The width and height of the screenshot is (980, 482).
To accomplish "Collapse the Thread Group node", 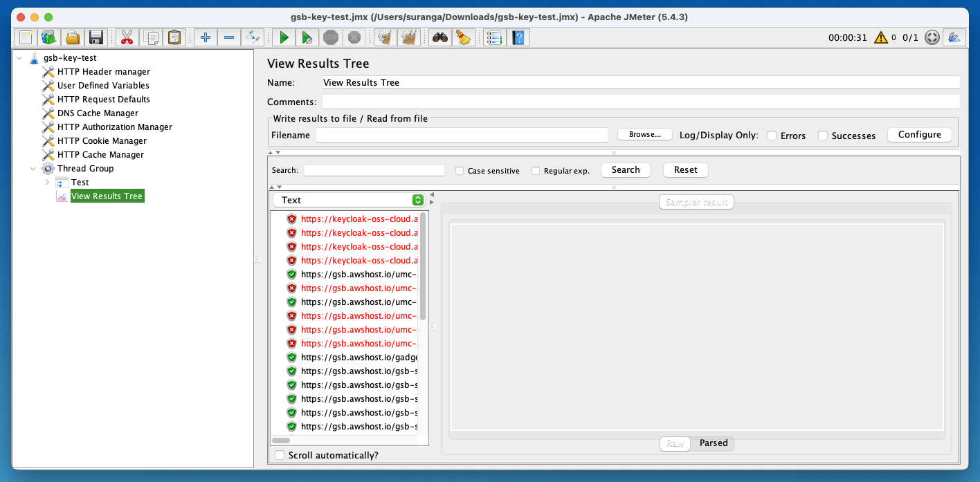I will [33, 168].
